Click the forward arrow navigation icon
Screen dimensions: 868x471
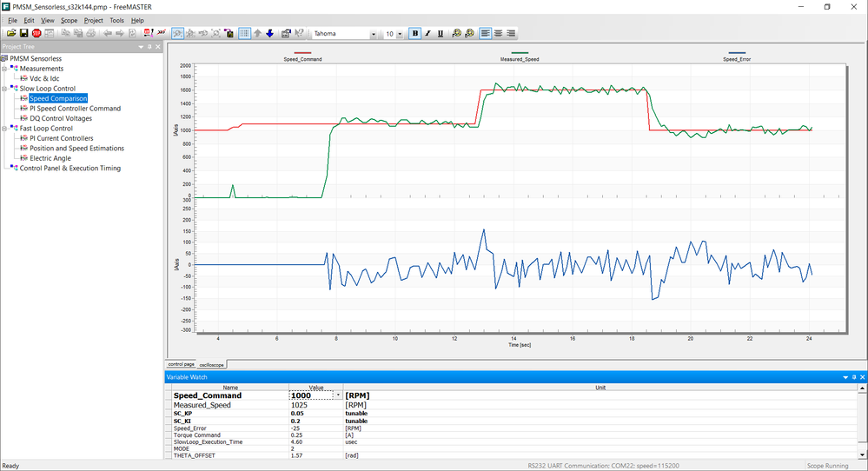click(x=120, y=33)
